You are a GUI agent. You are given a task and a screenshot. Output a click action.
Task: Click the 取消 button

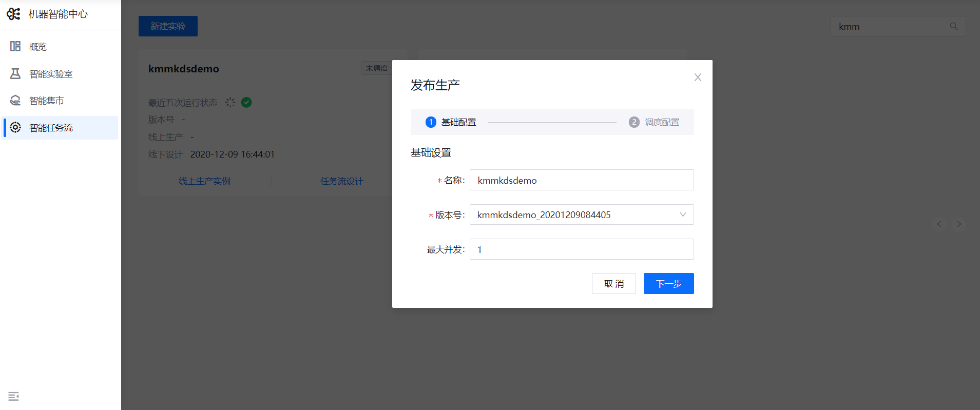[614, 284]
